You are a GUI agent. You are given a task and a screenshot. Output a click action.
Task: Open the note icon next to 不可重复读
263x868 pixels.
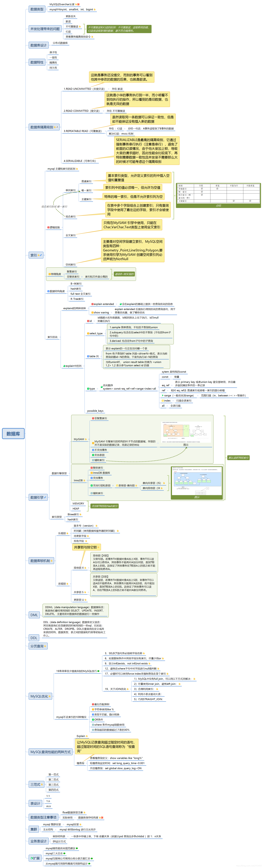(x=80, y=27)
